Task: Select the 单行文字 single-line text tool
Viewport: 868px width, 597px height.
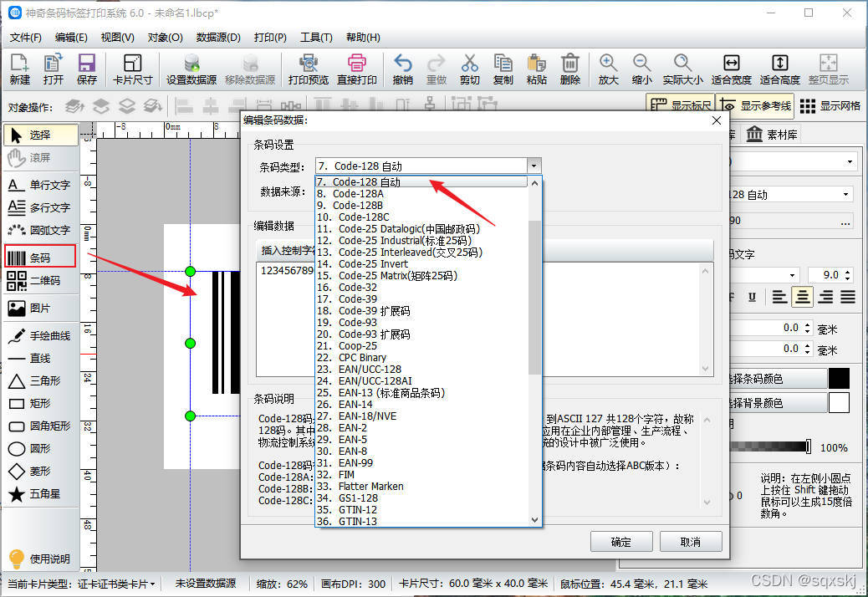Action: [40, 185]
